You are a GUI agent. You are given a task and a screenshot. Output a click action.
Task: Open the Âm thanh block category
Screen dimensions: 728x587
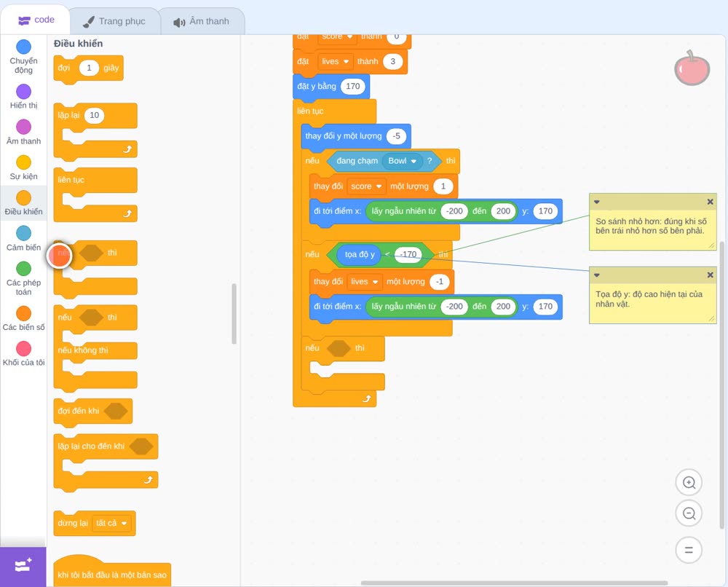tap(24, 132)
